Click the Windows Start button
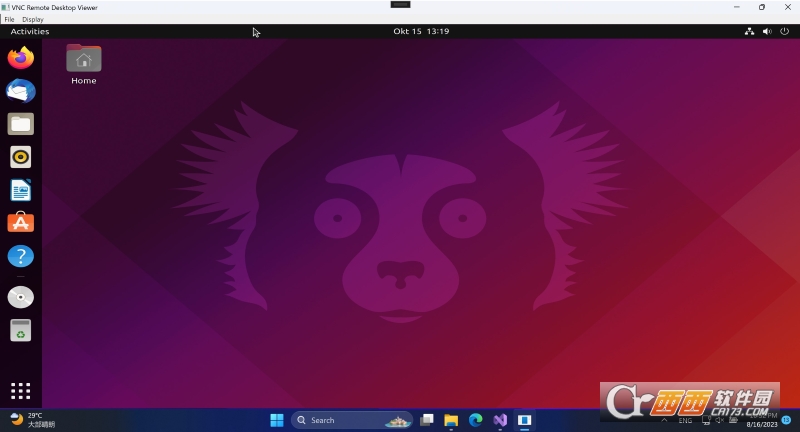This screenshot has width=800, height=432. (277, 420)
